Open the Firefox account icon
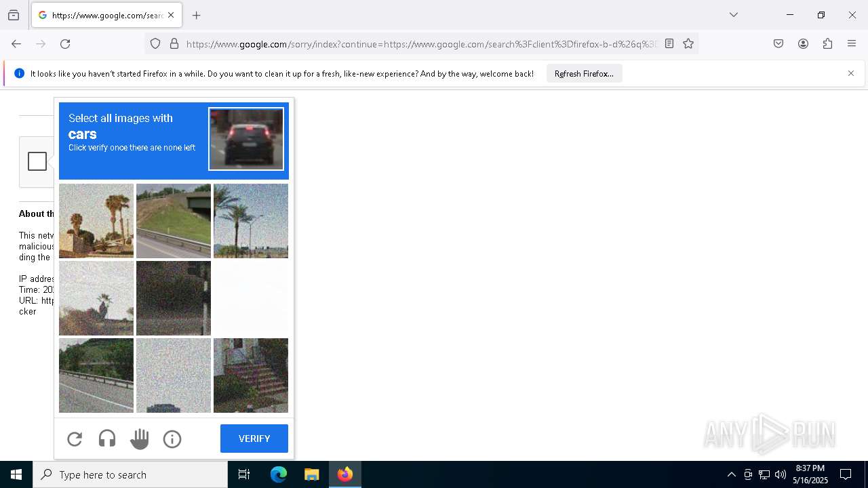This screenshot has height=488, width=868. 803,44
